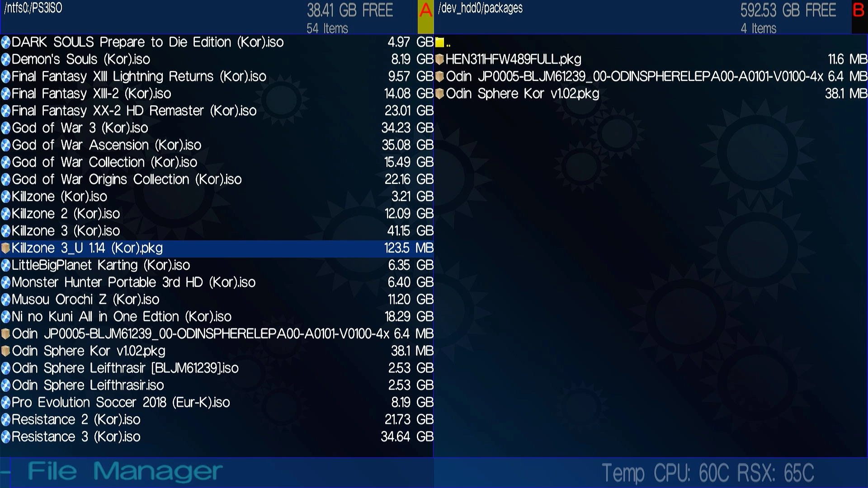
Task: Select HEN311HFW489FULL.pkg file name in right pane
Action: tap(514, 60)
